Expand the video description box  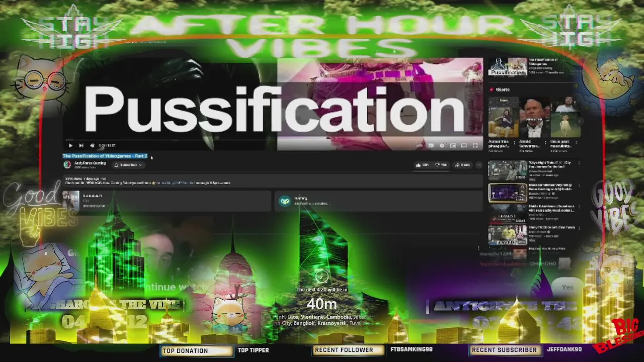click(272, 180)
